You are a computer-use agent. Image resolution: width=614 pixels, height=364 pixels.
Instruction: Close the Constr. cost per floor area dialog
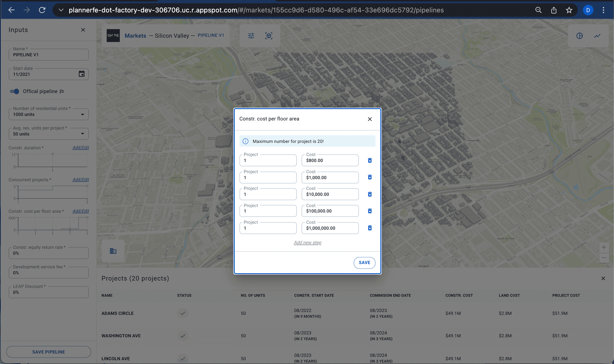pyautogui.click(x=370, y=119)
